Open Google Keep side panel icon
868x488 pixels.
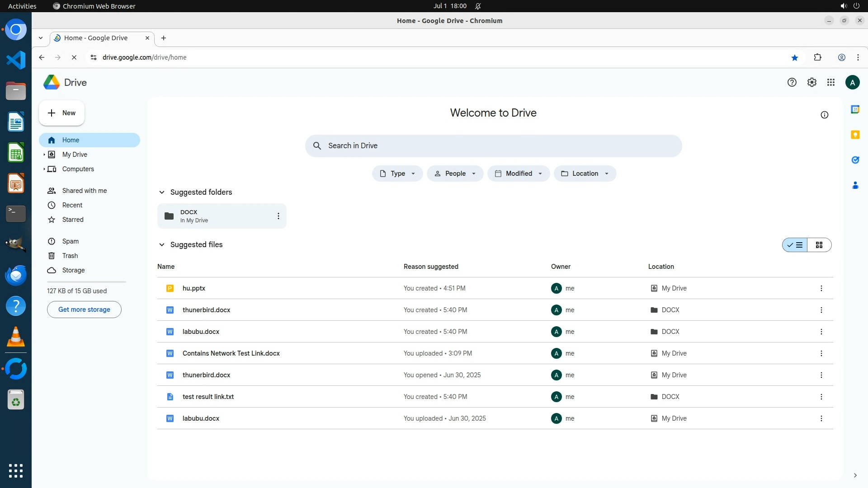click(x=855, y=135)
